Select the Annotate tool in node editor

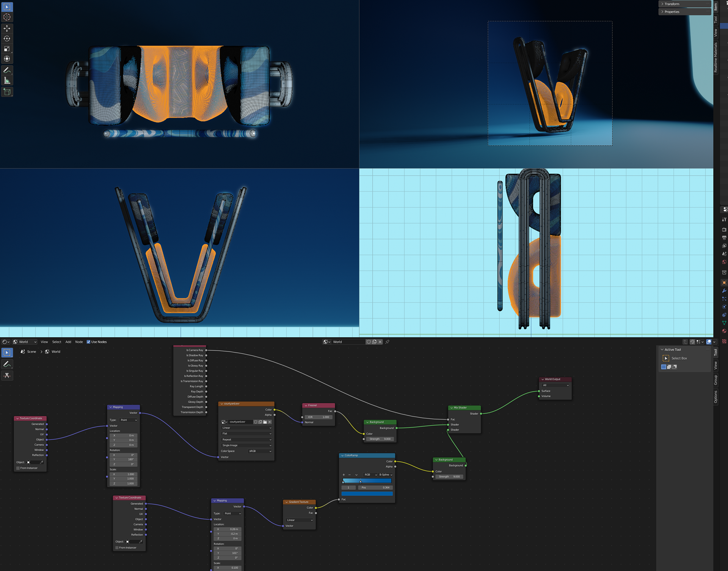[7, 364]
